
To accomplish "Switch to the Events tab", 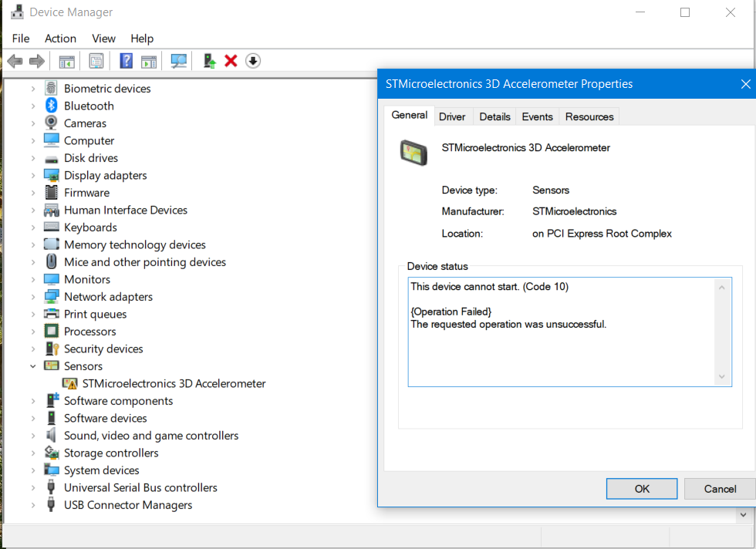I will (537, 116).
